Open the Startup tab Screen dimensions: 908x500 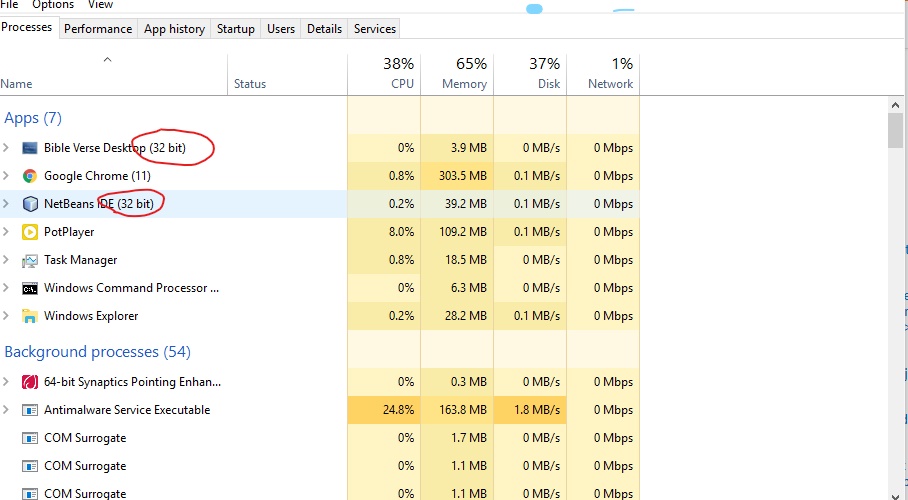pos(236,29)
